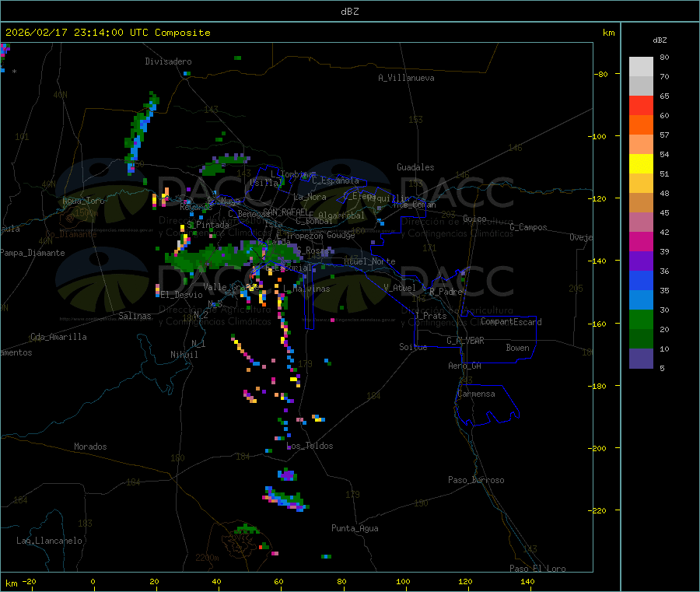Select the magenta 42 dBZ color swatch
The width and height of the screenshot is (700, 592).
pyautogui.click(x=641, y=241)
